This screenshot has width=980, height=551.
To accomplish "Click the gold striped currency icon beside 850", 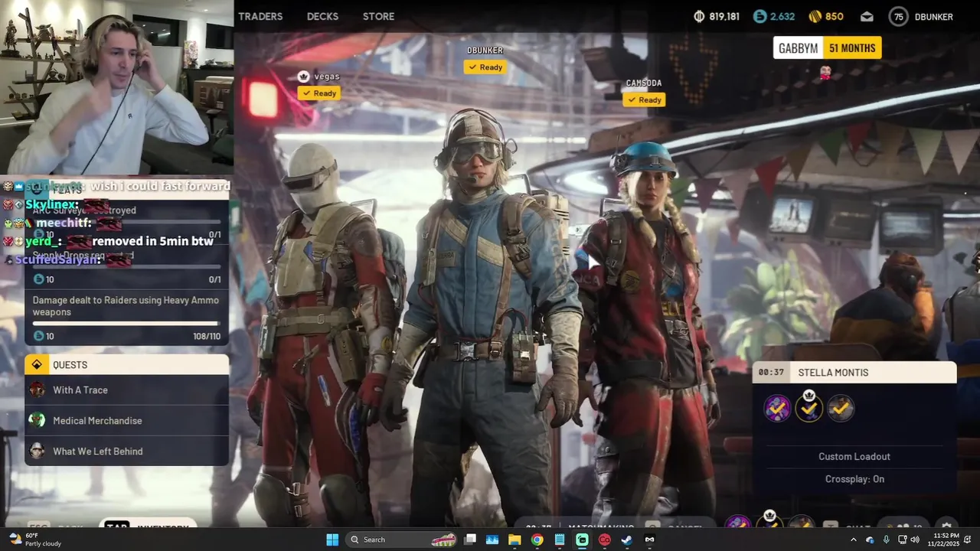I will (815, 16).
